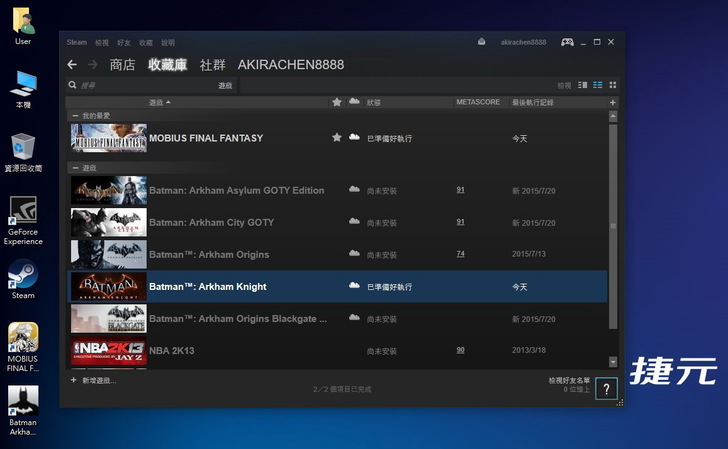Open the Steam menu in menu bar
Screen dimensions: 728x449
tap(76, 42)
